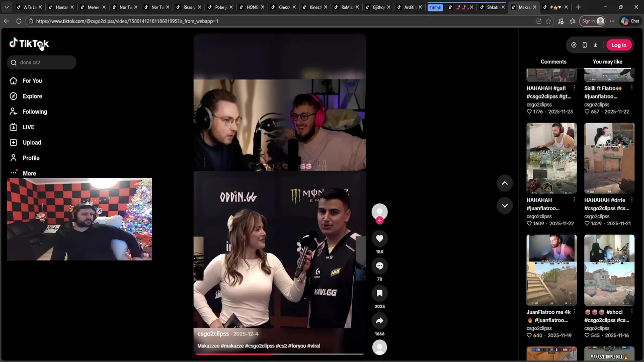Go to the Following feed
644x362 pixels.
[x=35, y=112]
